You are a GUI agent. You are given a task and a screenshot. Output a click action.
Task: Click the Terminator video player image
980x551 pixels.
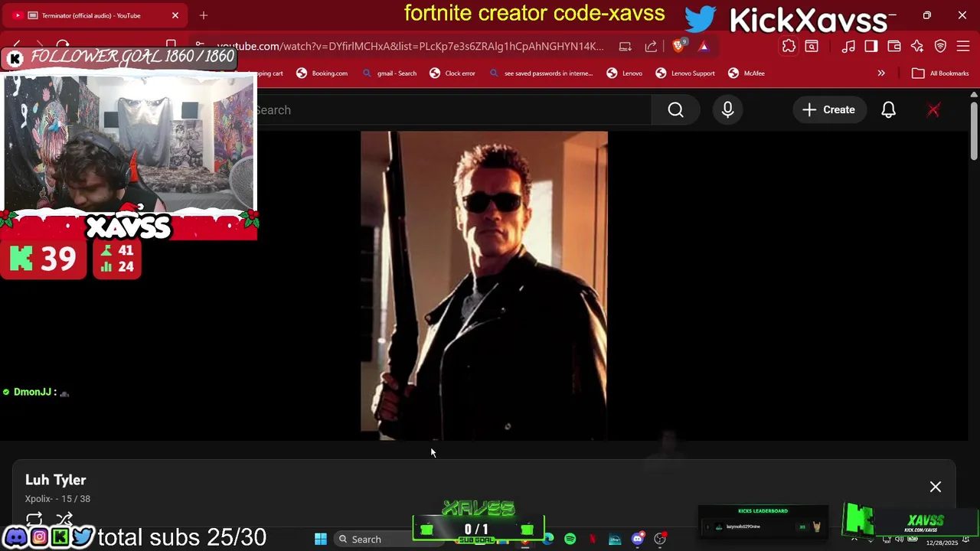(x=484, y=285)
